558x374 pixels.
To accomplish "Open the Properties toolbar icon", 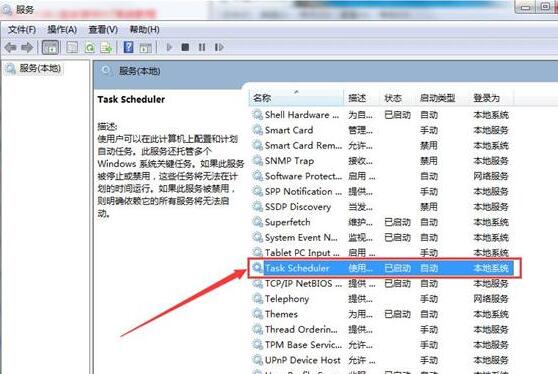I will 72,47.
